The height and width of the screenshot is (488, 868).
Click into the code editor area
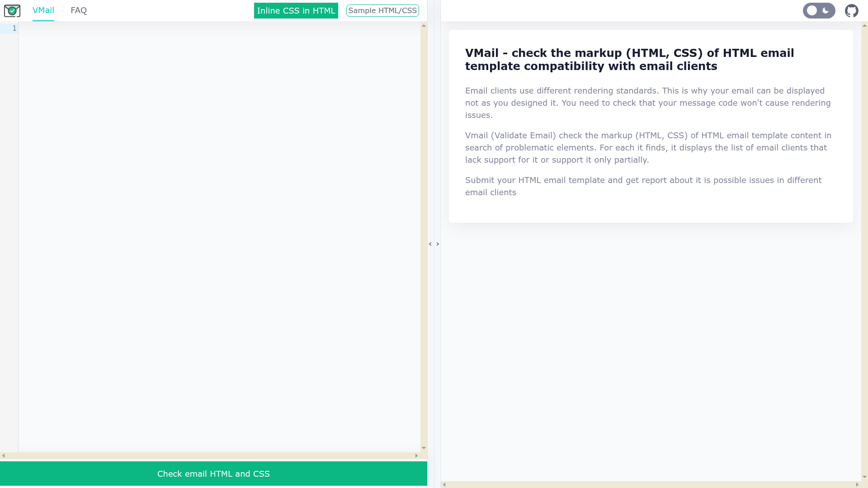pos(219,237)
